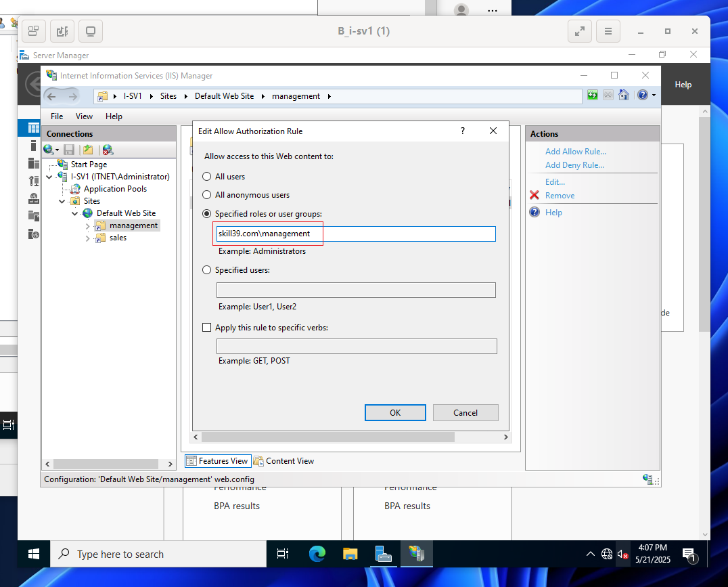This screenshot has height=587, width=728.
Task: Confirm the rule with the OK button
Action: (395, 413)
